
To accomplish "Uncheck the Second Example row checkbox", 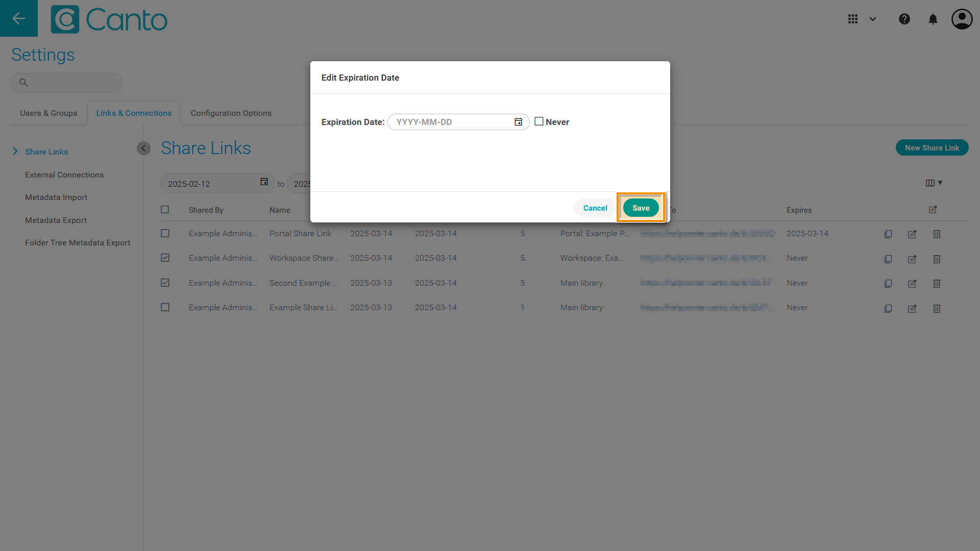I will (165, 283).
